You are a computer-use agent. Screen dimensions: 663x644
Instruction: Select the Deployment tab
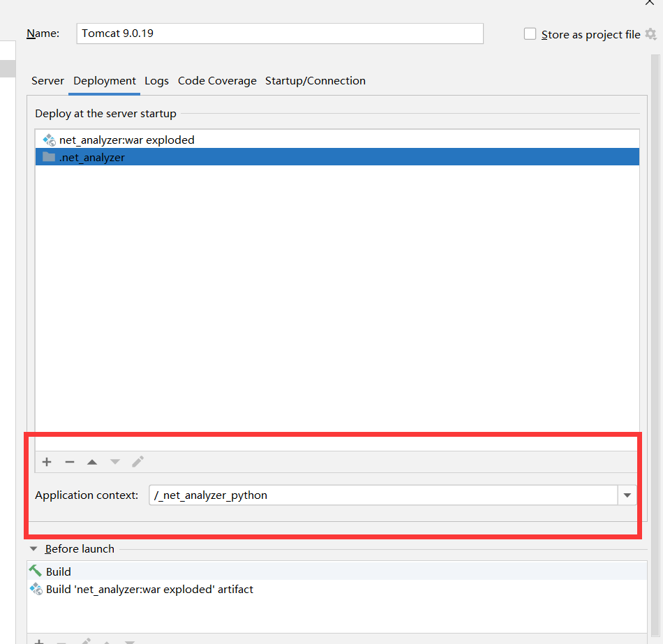(105, 81)
